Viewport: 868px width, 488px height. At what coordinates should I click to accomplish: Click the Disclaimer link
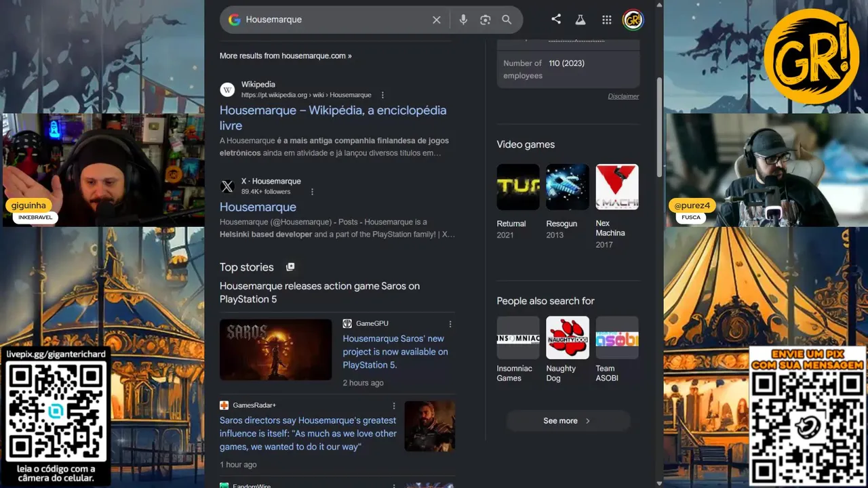pos(623,96)
